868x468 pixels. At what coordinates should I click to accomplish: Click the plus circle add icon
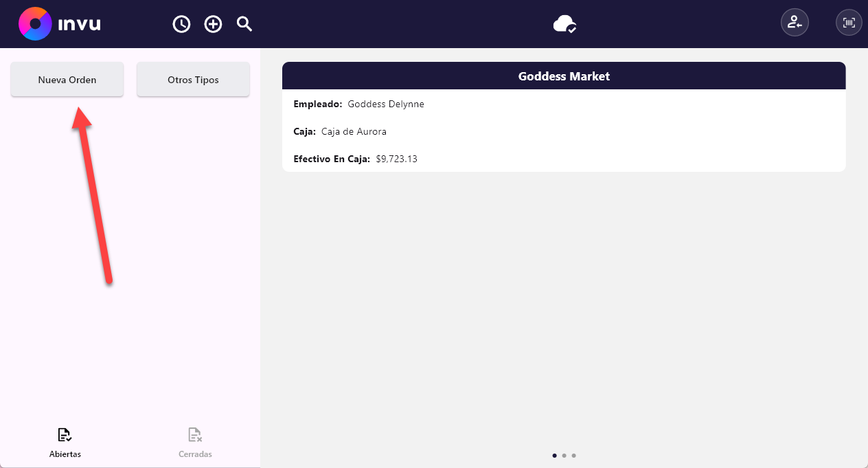(214, 24)
